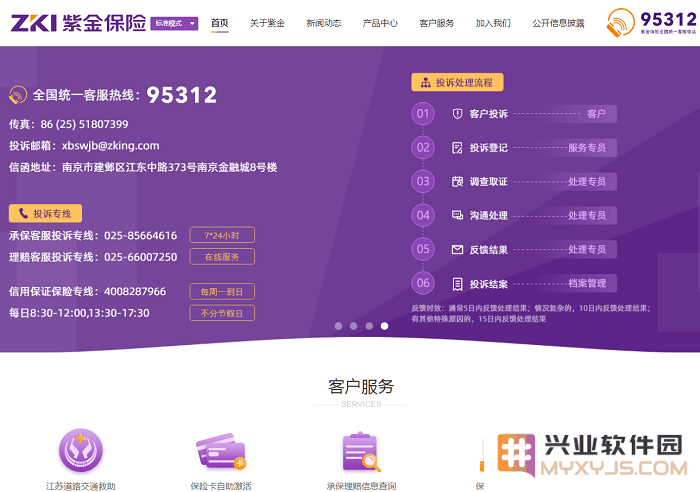Click the ZKI 紫金保险 logo
Screen dimensions: 700x492
(x=79, y=23)
